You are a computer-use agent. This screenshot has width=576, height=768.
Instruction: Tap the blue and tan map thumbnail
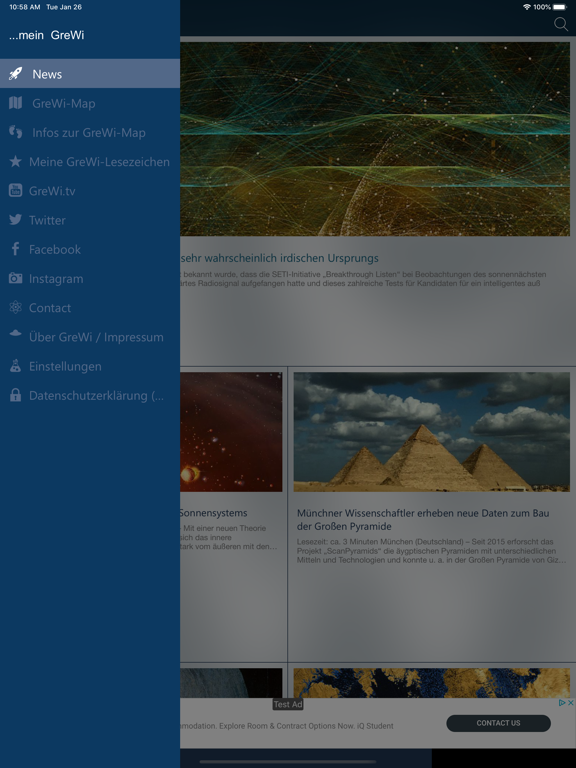pyautogui.click(x=432, y=683)
